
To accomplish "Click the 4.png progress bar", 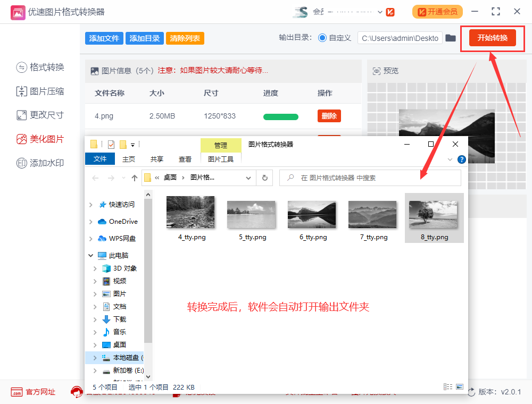I will pos(280,117).
